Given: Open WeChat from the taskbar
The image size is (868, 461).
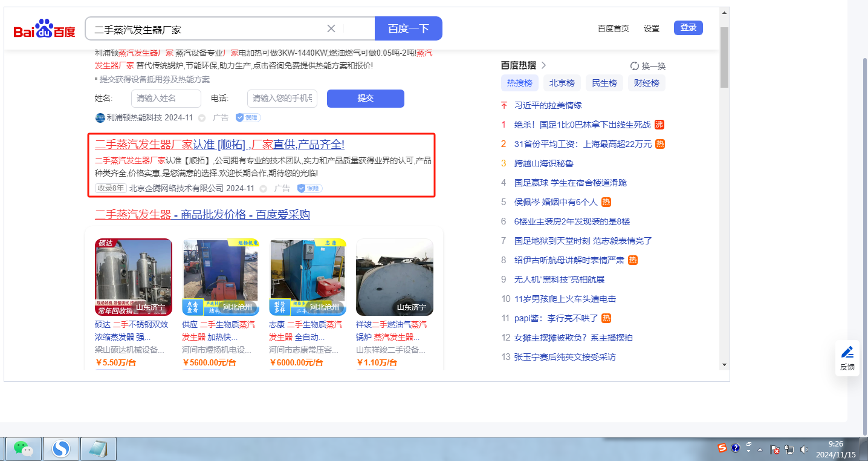Looking at the screenshot, I should (24, 448).
